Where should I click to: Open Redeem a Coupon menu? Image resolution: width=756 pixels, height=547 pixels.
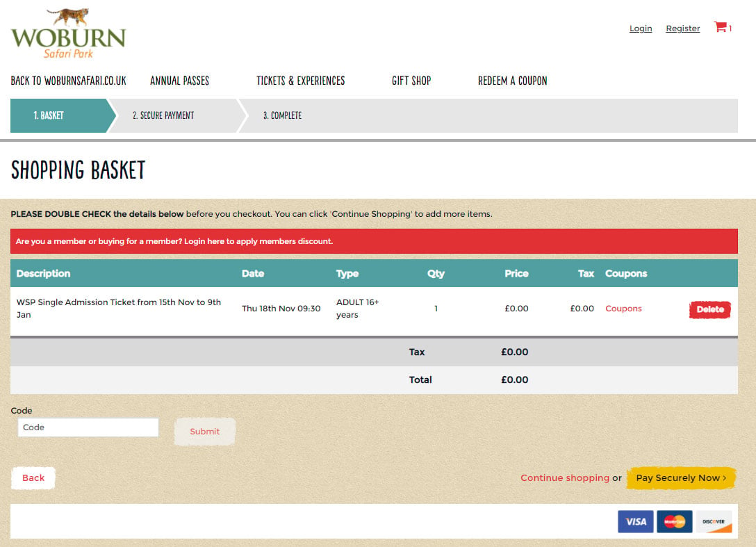pyautogui.click(x=513, y=81)
